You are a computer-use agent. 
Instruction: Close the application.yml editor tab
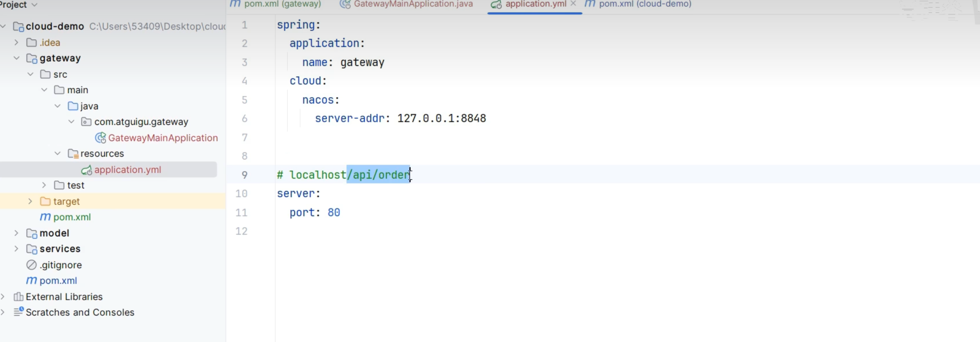[573, 3]
